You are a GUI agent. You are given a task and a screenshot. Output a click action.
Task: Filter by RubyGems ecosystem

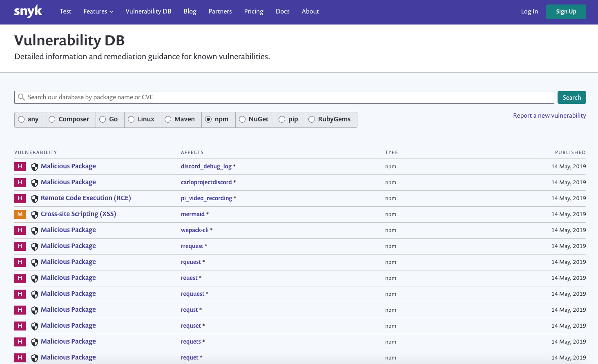(x=312, y=119)
